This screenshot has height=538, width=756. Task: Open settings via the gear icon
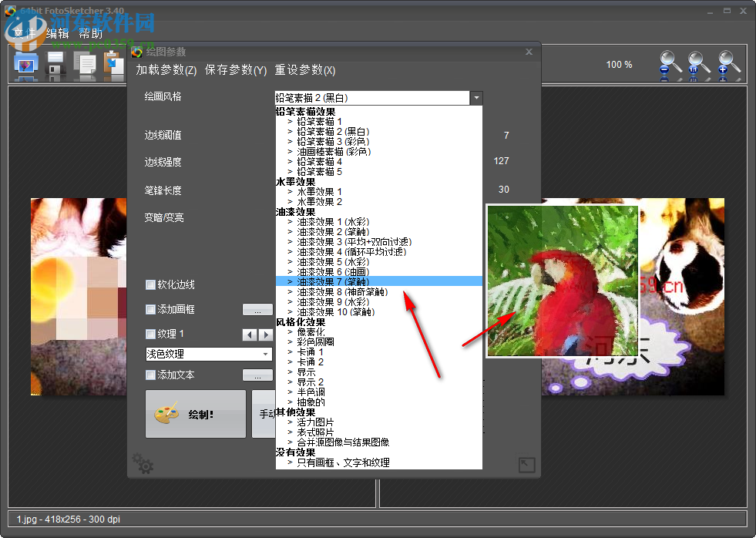coord(142,463)
